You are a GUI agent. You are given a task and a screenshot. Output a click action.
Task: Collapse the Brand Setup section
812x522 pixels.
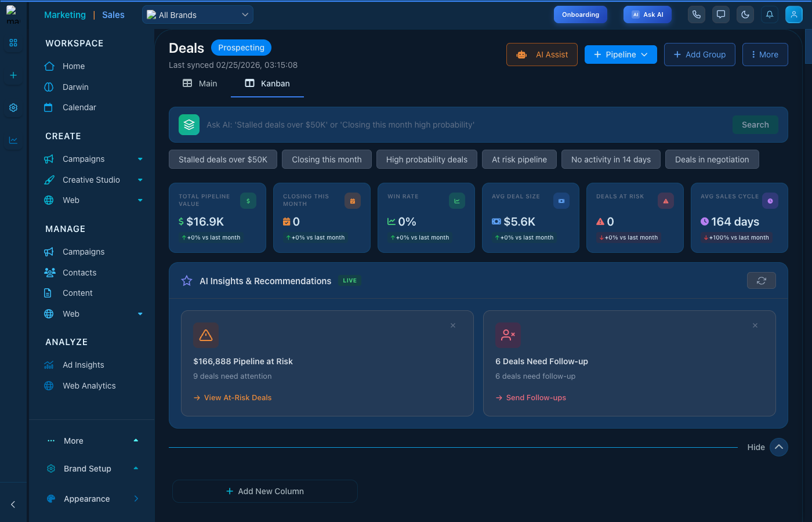tap(136, 469)
